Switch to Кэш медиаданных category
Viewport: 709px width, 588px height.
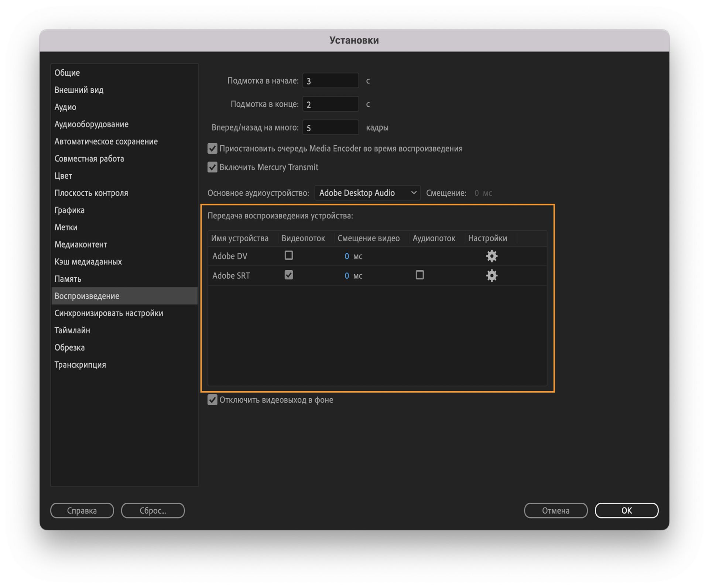[88, 262]
